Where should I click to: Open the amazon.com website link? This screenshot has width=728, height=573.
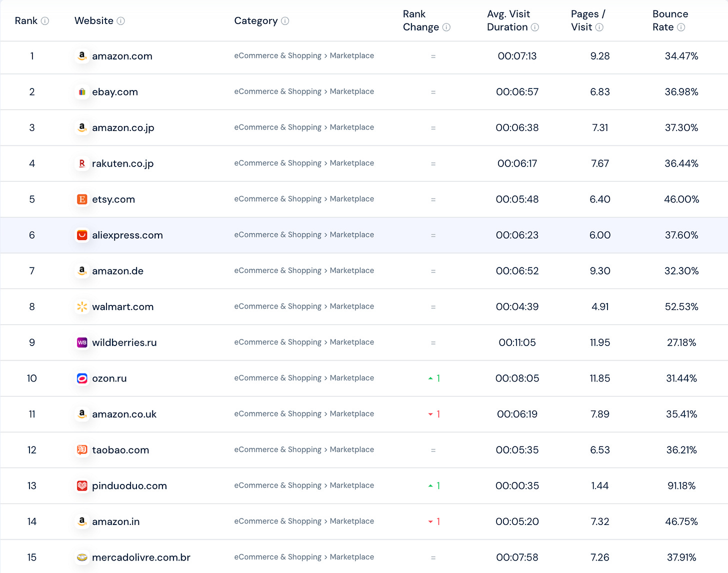(122, 56)
